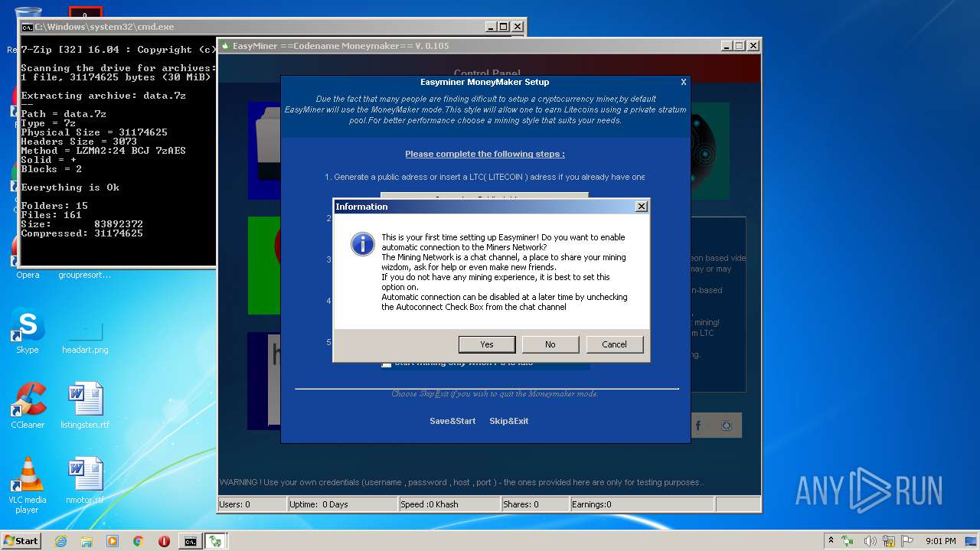Click Skip&Exit in Moneymaker Setup

(x=509, y=421)
